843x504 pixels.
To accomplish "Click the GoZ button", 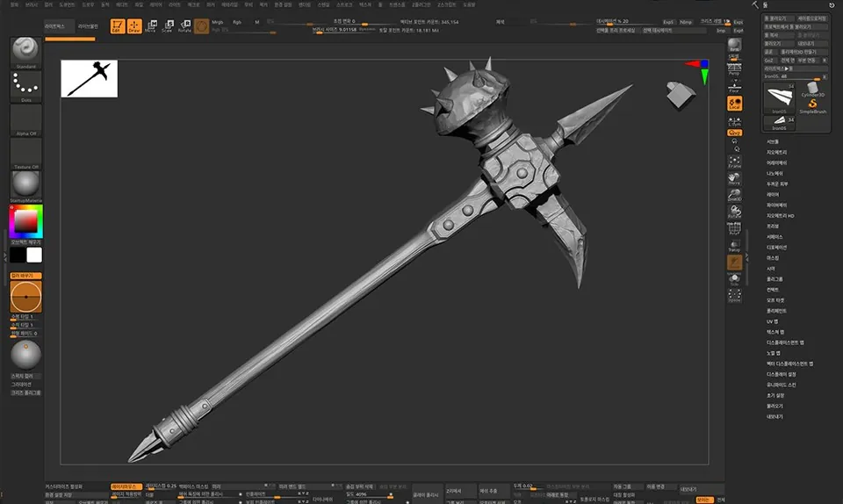I will point(769,61).
